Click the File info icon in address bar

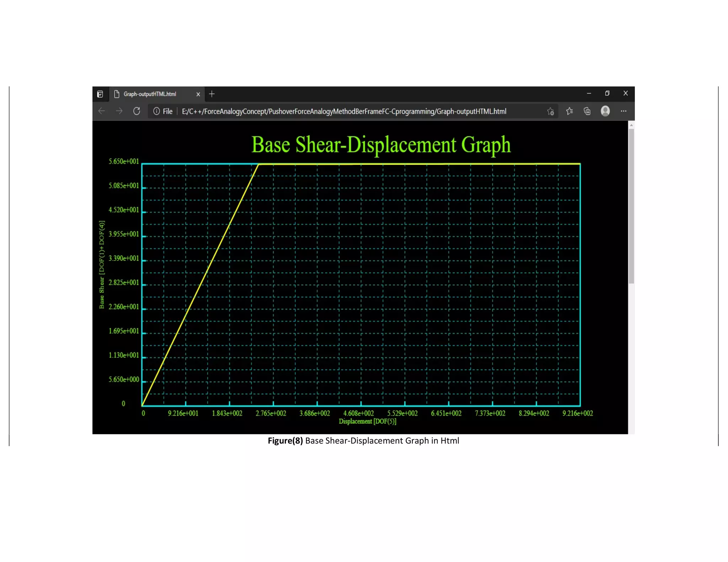point(156,111)
